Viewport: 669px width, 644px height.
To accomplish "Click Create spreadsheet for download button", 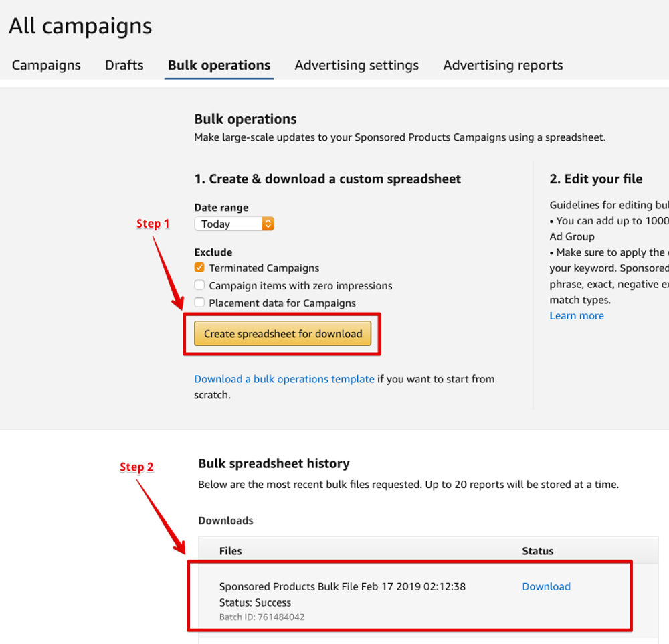I will point(282,334).
